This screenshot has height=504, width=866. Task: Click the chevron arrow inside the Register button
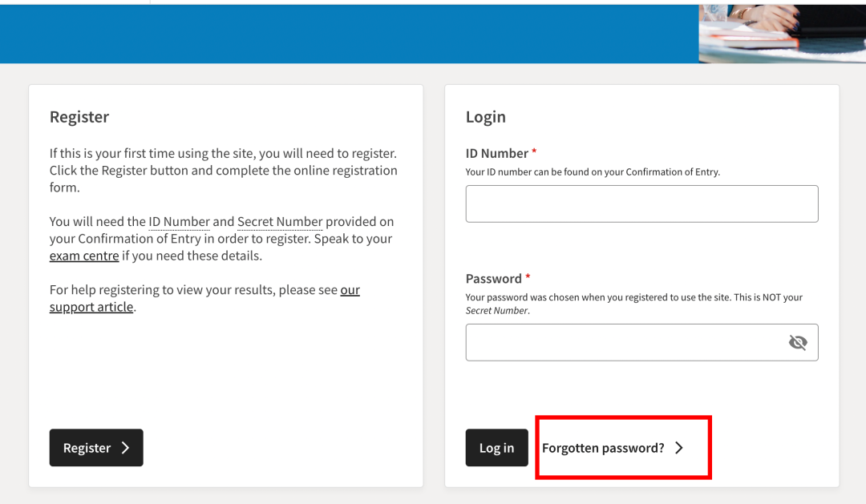tap(125, 448)
